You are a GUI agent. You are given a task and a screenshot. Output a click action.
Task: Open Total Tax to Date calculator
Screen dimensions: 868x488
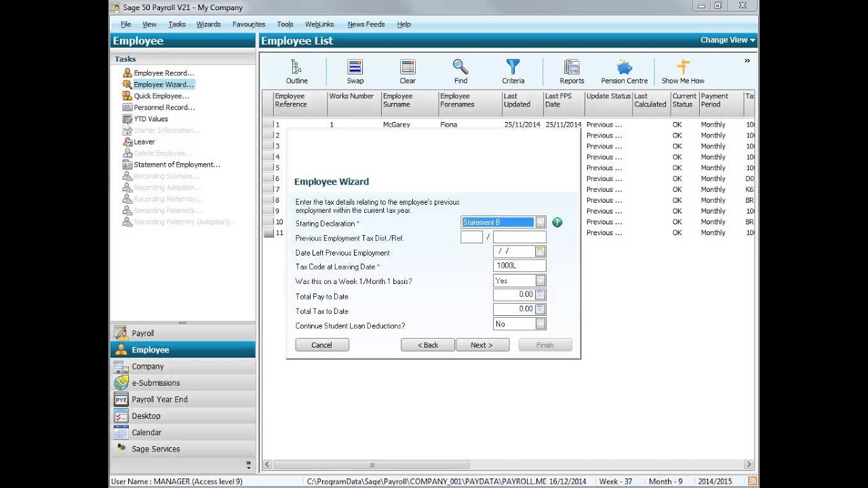tap(540, 309)
